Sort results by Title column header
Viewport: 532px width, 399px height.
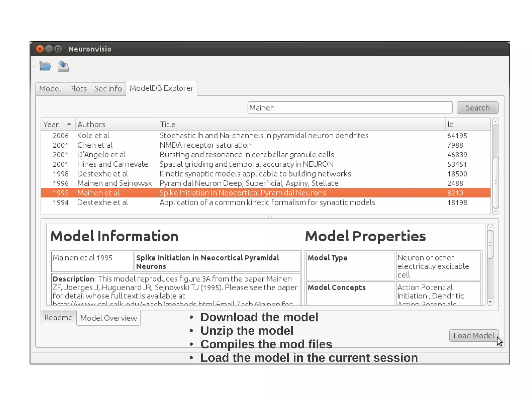(x=302, y=124)
